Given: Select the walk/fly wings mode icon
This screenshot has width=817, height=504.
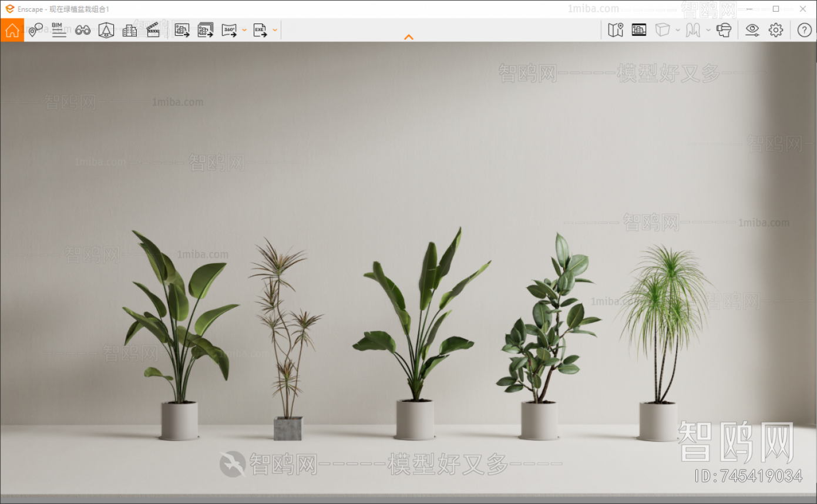Looking at the screenshot, I should (693, 30).
